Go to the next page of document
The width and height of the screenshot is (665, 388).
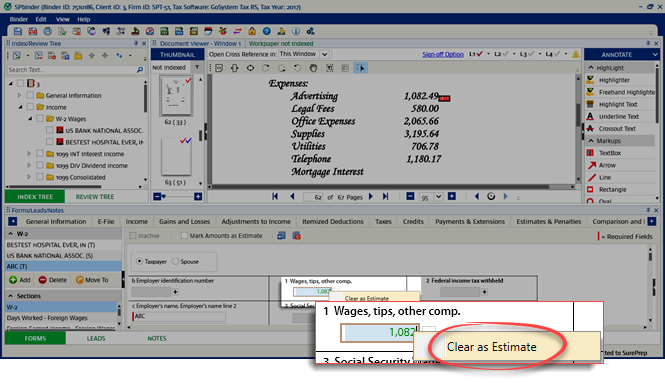[x=371, y=196]
